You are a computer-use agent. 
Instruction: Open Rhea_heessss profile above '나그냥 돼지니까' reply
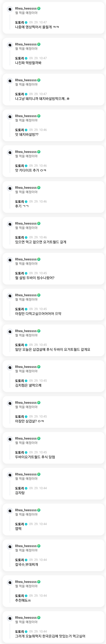26,80
